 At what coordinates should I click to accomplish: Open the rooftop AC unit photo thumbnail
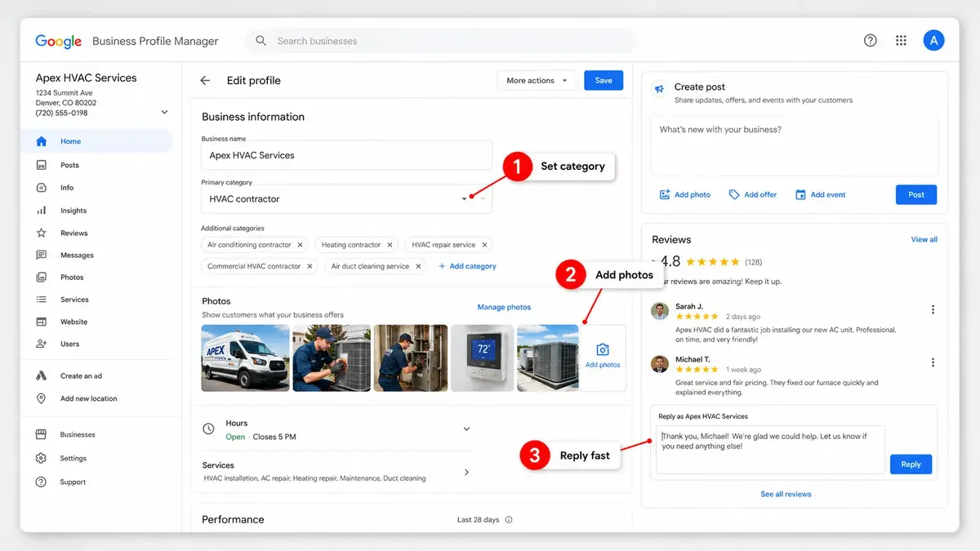[x=547, y=358]
